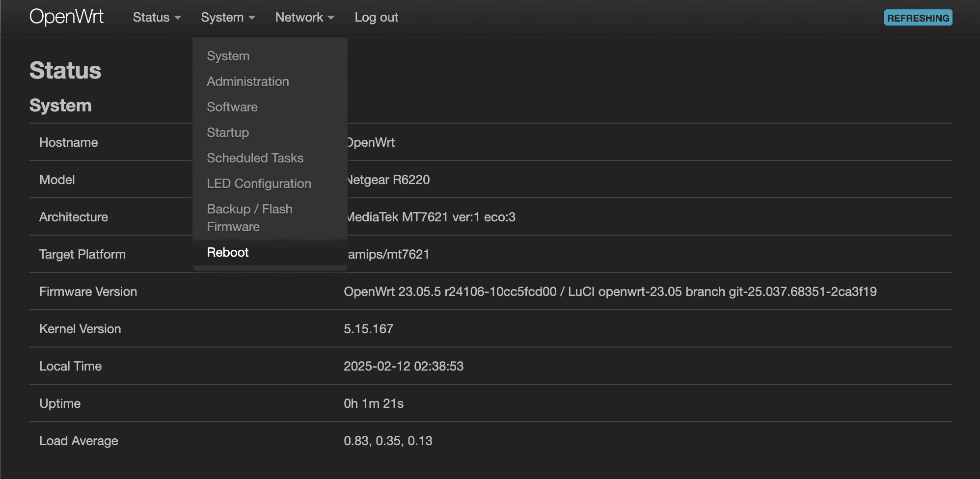Image resolution: width=980 pixels, height=479 pixels.
Task: Choose Startup from the System menu
Action: click(x=270, y=133)
